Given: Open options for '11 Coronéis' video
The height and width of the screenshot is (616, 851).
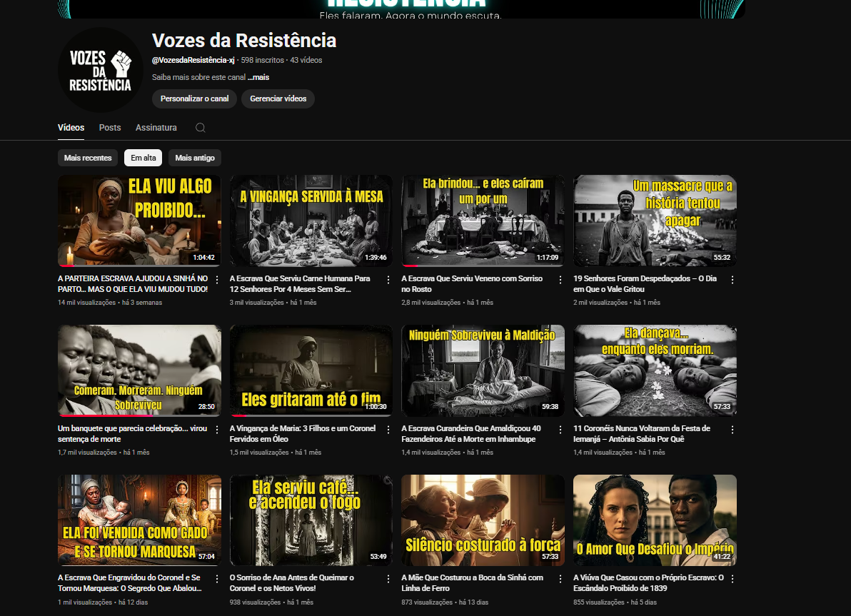Looking at the screenshot, I should [732, 430].
